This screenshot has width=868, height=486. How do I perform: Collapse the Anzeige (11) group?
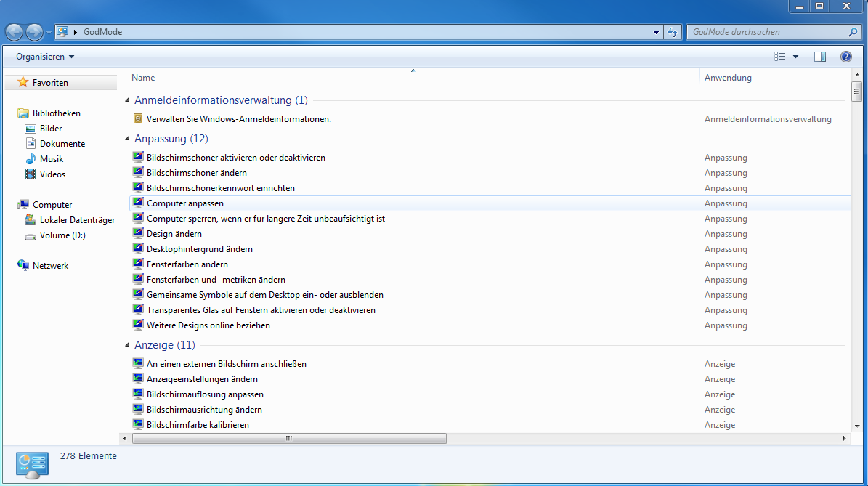click(x=127, y=345)
